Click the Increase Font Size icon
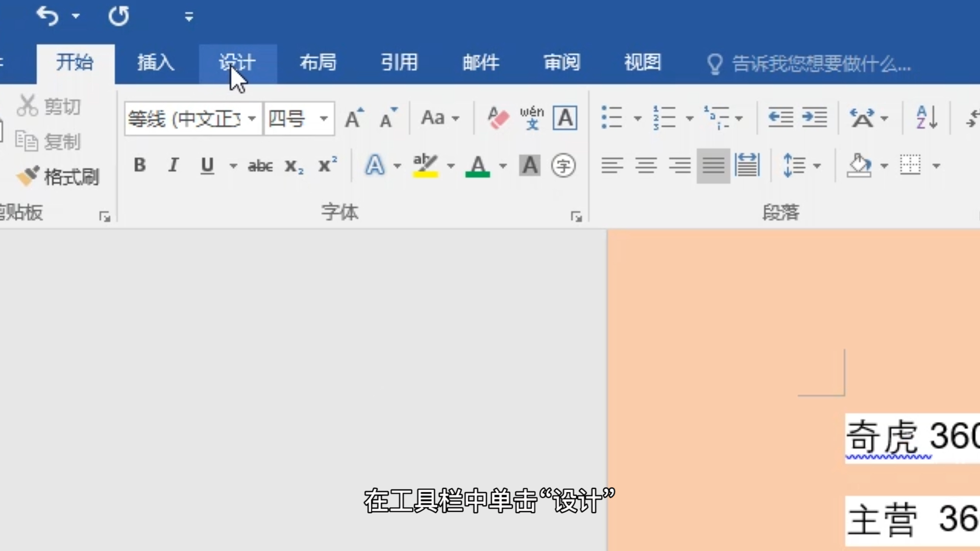 [354, 118]
